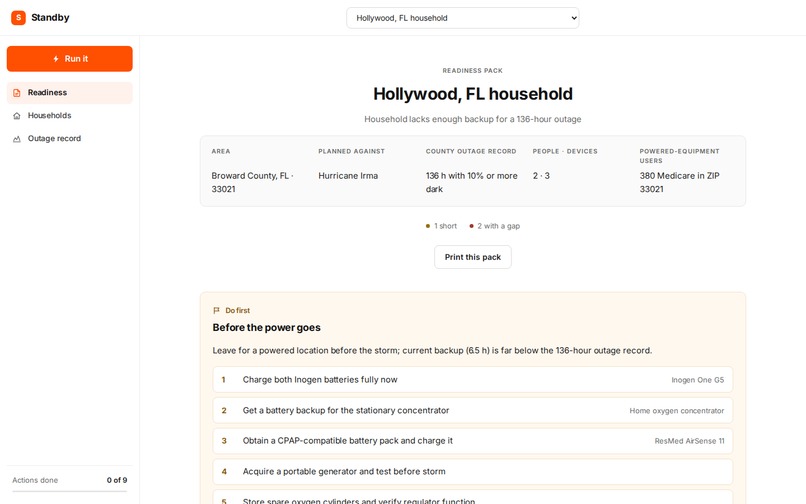The width and height of the screenshot is (806, 504).
Task: Open the Readiness section
Action: tap(69, 93)
